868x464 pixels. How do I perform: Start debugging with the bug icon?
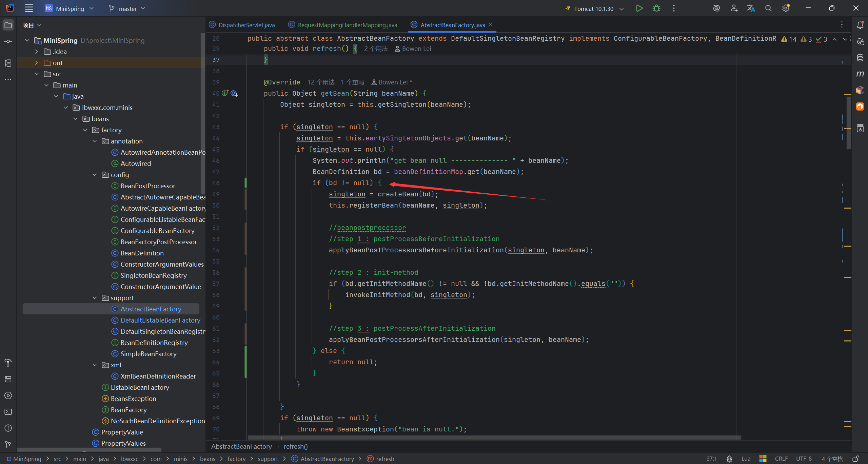coord(656,8)
